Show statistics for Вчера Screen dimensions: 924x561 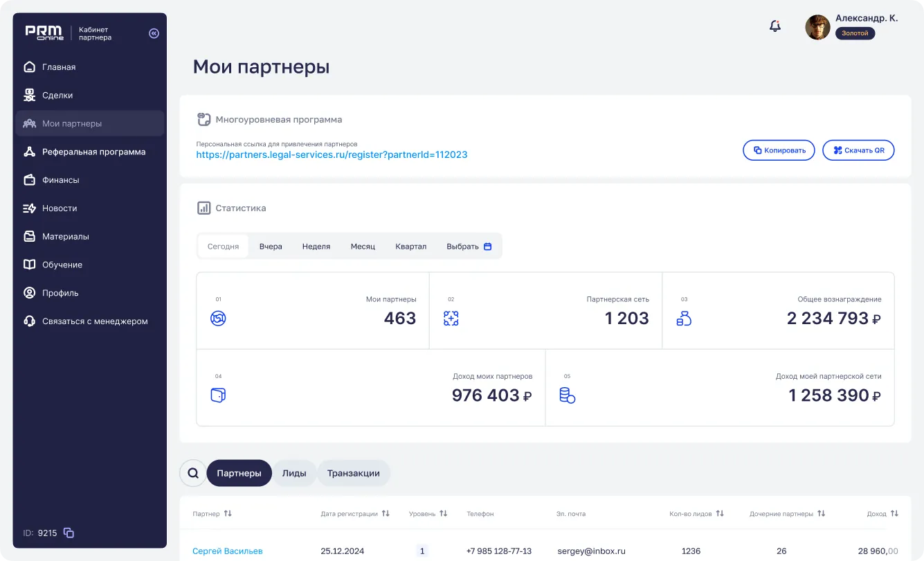click(x=271, y=247)
